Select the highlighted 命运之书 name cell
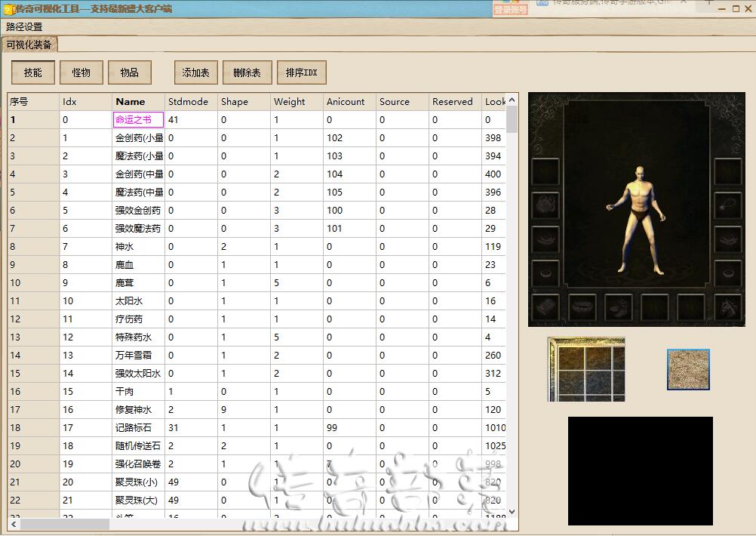 138,119
